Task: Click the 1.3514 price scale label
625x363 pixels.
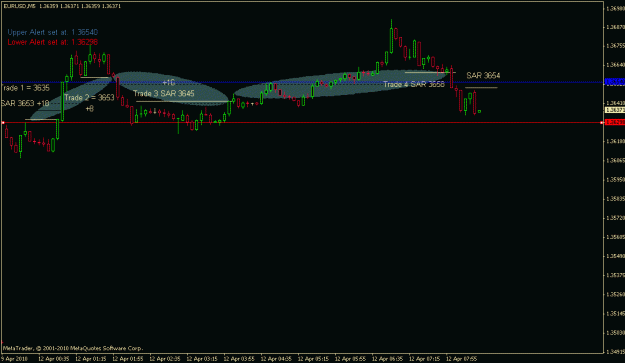Action: pyautogui.click(x=615, y=313)
